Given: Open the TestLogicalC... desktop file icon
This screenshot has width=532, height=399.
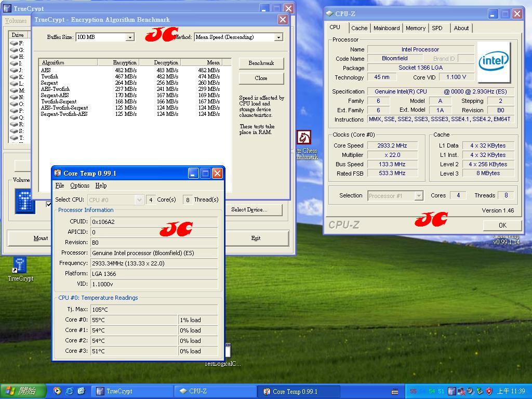Looking at the screenshot, I should pos(227,354).
